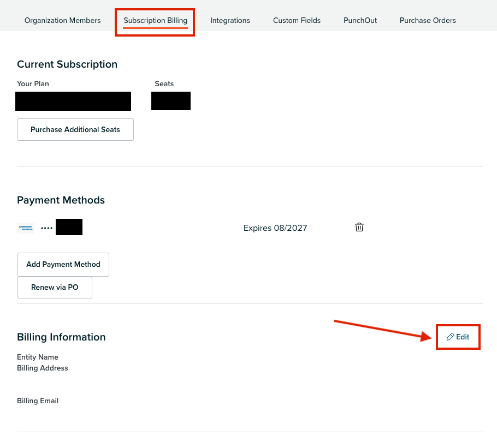497x448 pixels.
Task: Click the Expires 08/2027 text
Action: click(x=275, y=228)
